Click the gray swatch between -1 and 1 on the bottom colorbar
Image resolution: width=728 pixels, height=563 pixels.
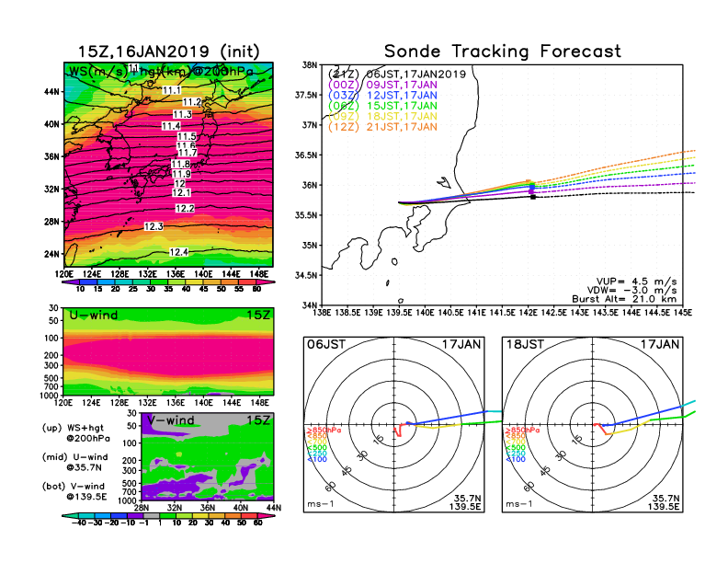151,515
